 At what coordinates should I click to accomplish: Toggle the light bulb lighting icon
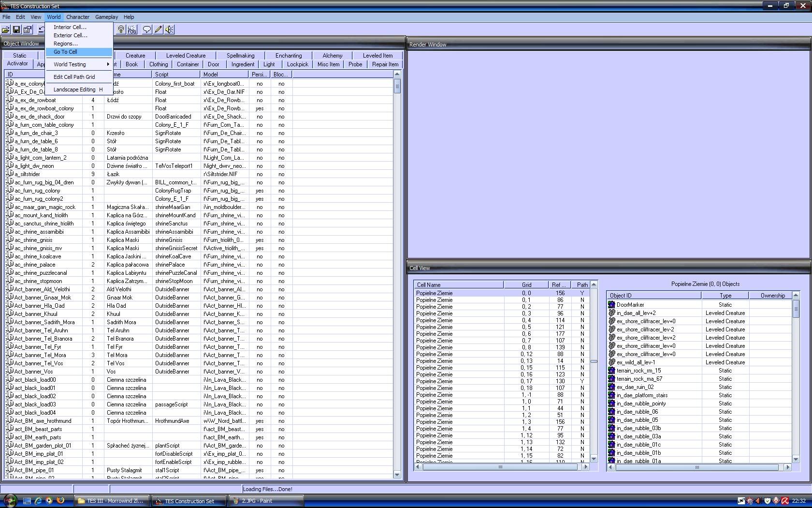(x=121, y=30)
